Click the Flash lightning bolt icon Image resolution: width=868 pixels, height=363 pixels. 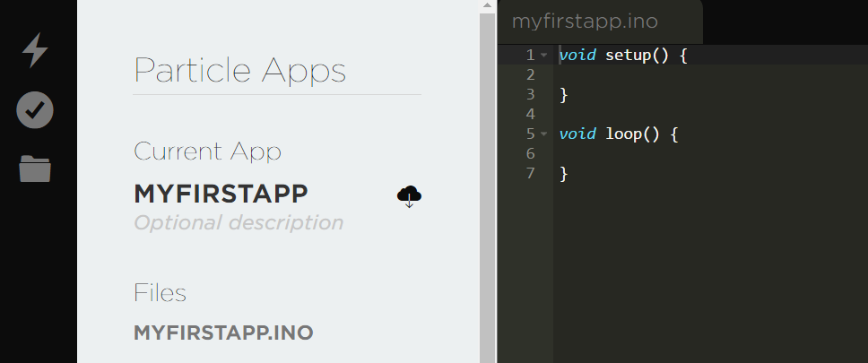pos(35,50)
